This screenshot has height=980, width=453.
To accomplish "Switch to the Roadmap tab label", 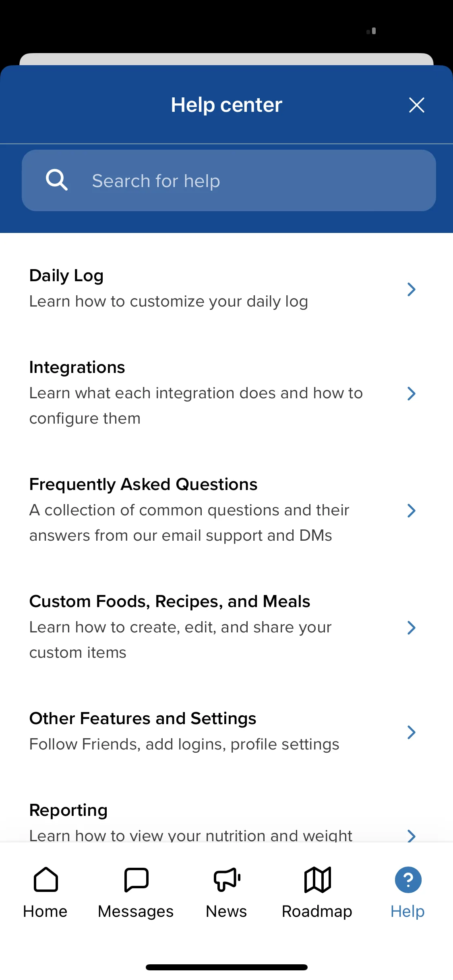I will pyautogui.click(x=317, y=911).
